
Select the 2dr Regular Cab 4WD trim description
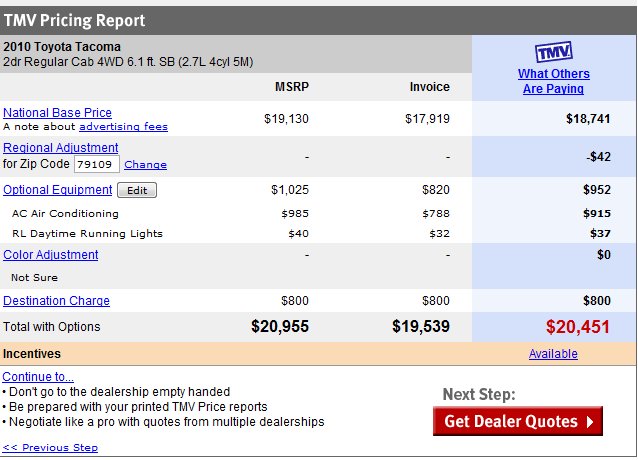tap(128, 62)
